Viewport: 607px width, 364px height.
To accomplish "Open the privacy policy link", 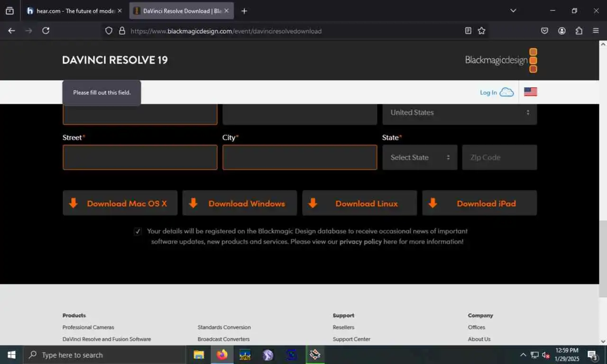I will (360, 242).
